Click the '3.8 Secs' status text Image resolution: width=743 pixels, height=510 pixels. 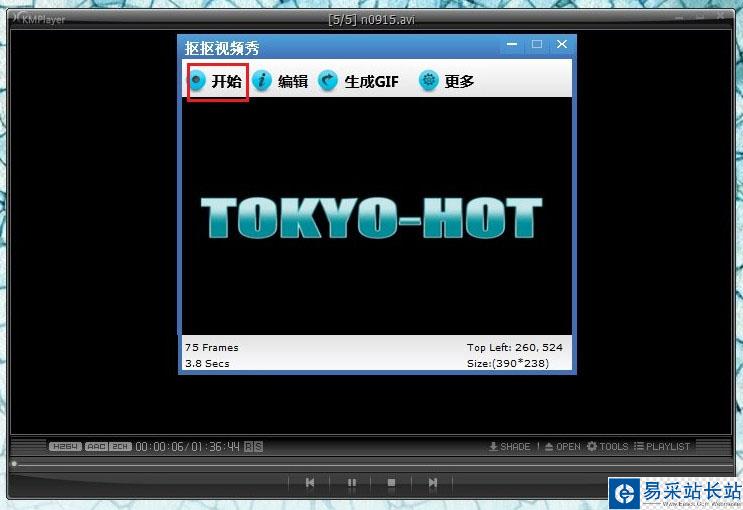click(x=207, y=364)
